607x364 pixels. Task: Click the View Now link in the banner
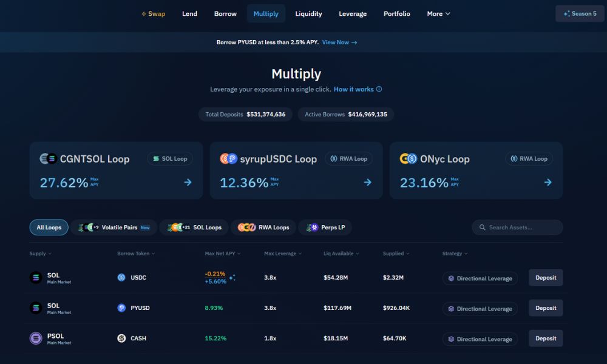336,42
